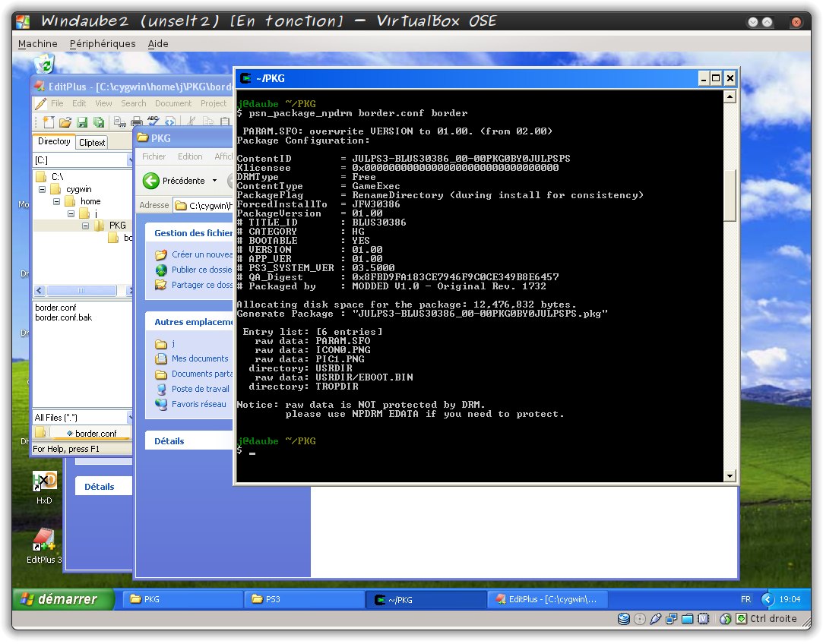Open EditPlus Document menu
The width and height of the screenshot is (823, 644).
(173, 103)
